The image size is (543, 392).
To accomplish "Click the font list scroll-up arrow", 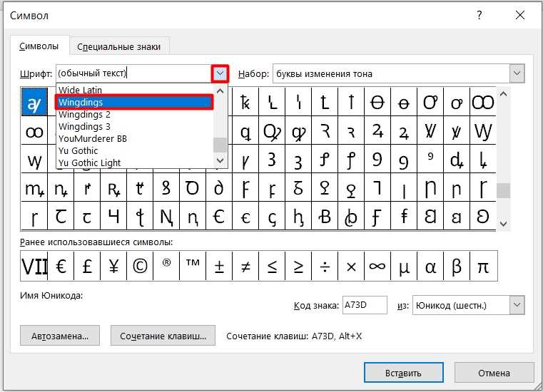I will coord(220,91).
